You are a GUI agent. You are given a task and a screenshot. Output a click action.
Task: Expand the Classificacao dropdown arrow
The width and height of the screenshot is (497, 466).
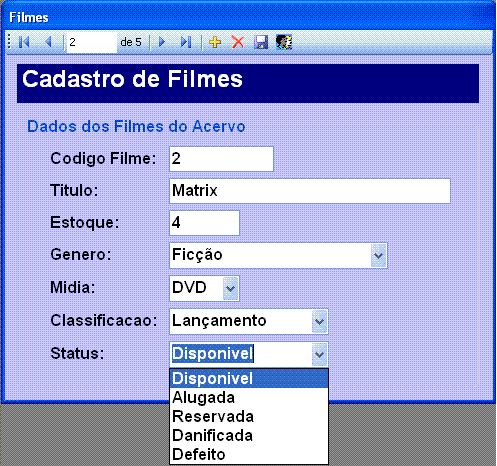[x=319, y=321]
